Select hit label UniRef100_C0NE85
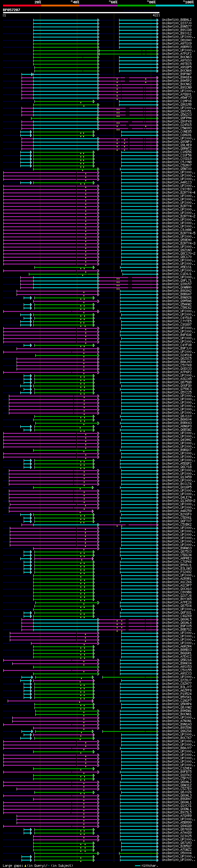The width and height of the screenshot is (197, 868). (x=177, y=132)
